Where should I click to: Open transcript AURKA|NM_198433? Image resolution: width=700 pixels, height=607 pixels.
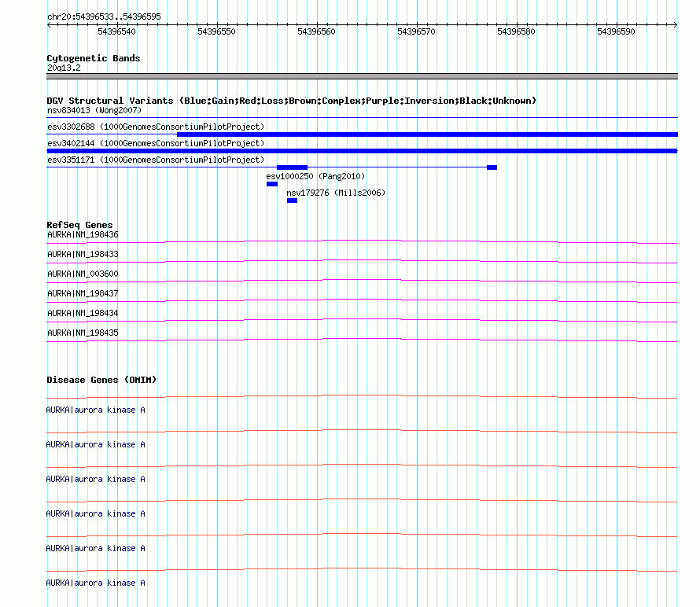tap(83, 255)
